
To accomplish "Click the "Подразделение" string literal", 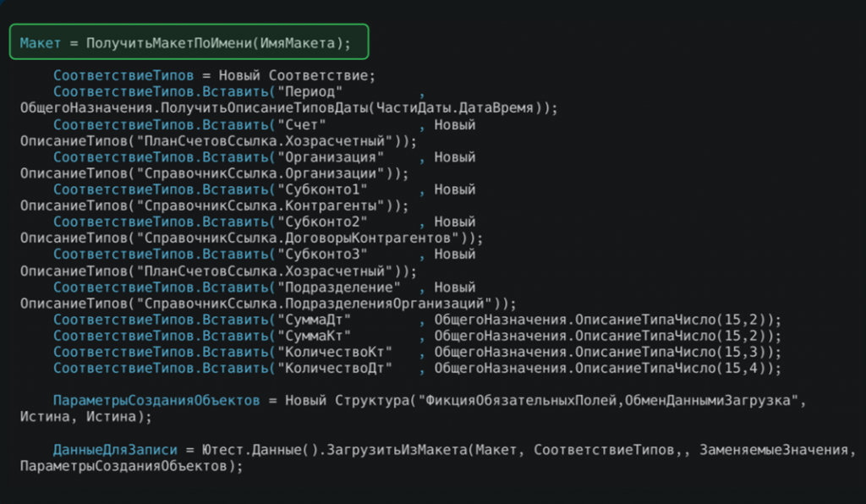I will click(338, 288).
